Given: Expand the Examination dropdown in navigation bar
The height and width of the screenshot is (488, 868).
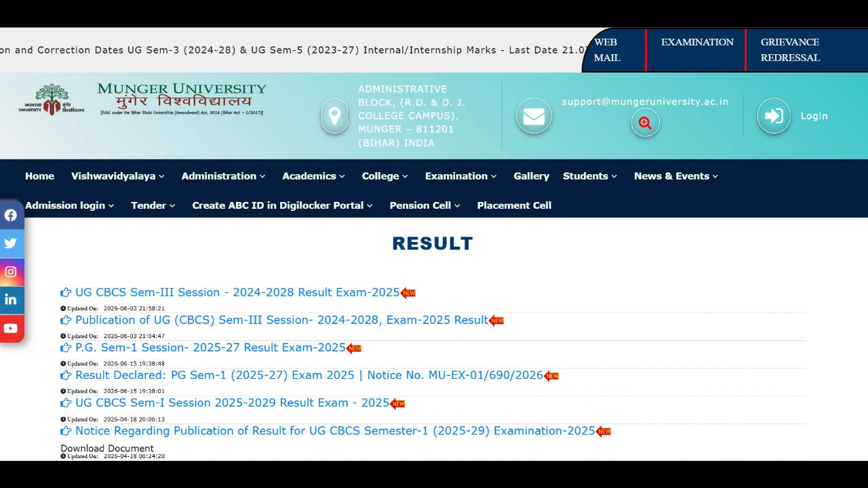Looking at the screenshot, I should coord(460,176).
